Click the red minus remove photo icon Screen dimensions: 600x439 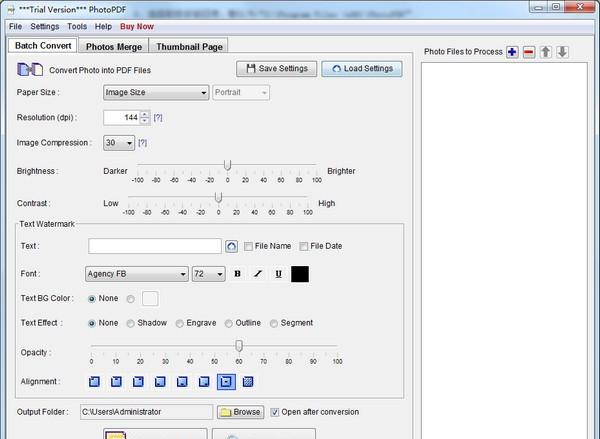(x=529, y=52)
